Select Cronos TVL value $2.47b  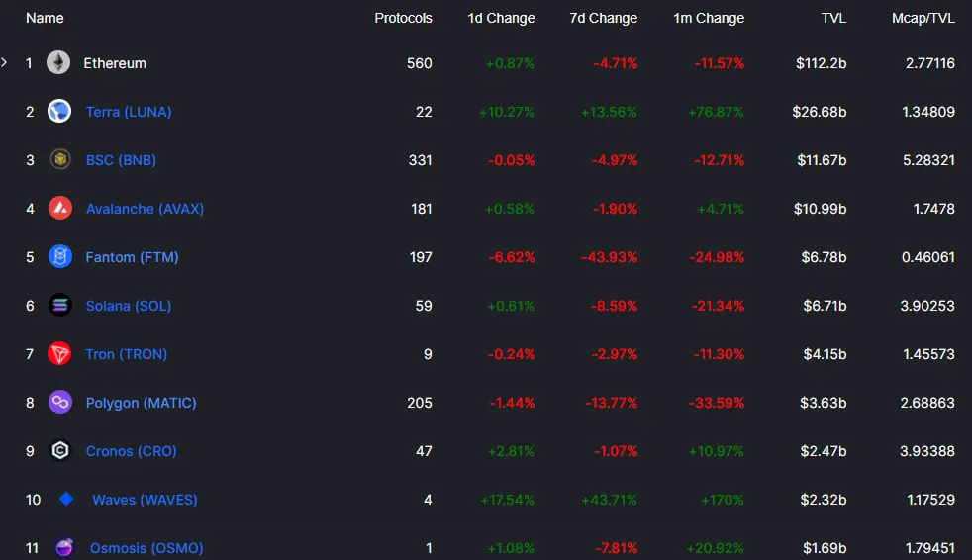[824, 451]
